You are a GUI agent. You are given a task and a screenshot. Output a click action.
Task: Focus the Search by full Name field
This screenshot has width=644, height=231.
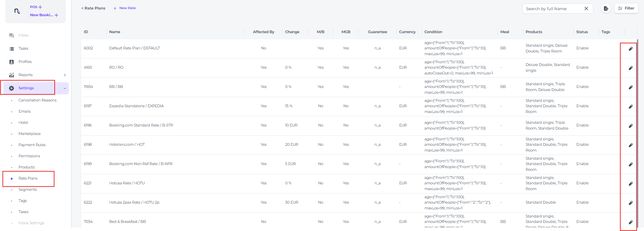pos(553,9)
